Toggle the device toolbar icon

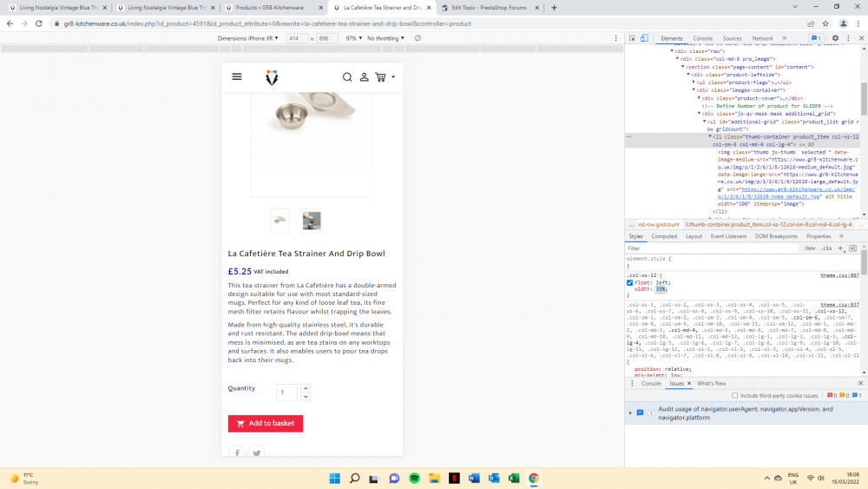click(644, 38)
